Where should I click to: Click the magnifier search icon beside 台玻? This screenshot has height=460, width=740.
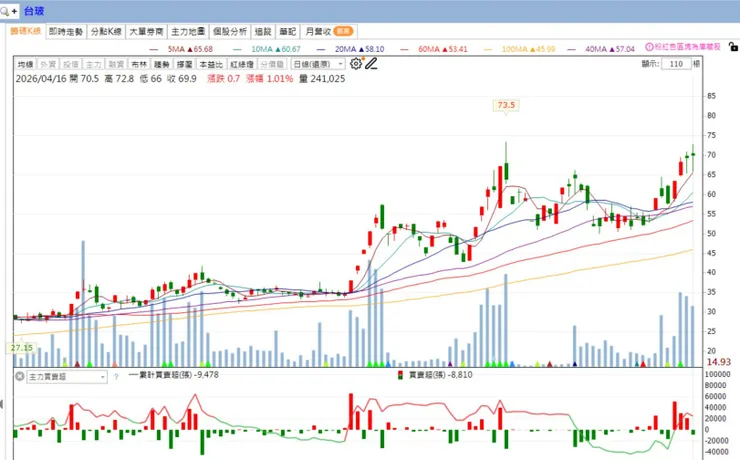tap(4, 11)
